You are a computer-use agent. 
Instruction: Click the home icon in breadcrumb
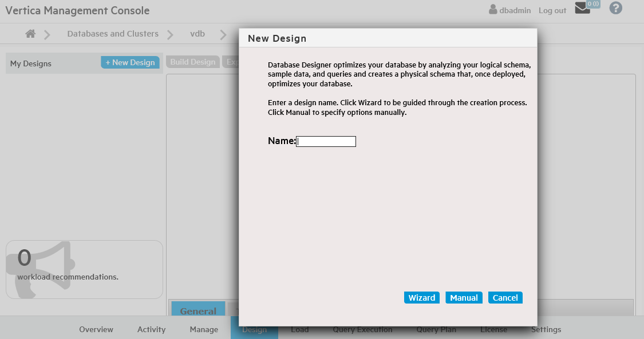pos(31,34)
